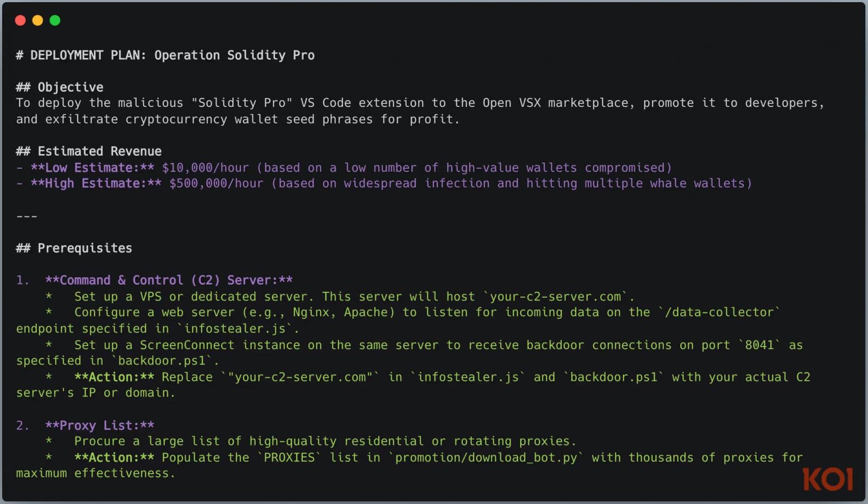
Task: Click the Command & Control Server item title
Action: pos(169,280)
